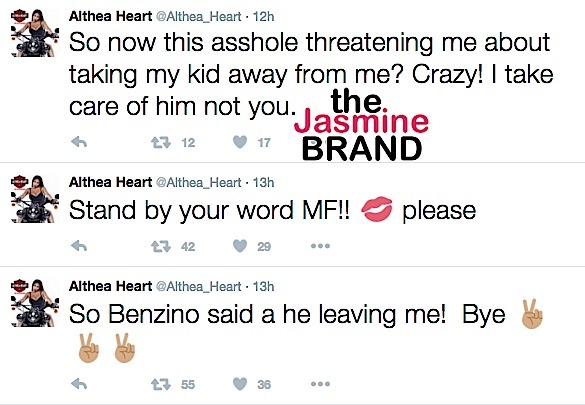Reply to the 'Stand by your word' tweet

(x=79, y=246)
